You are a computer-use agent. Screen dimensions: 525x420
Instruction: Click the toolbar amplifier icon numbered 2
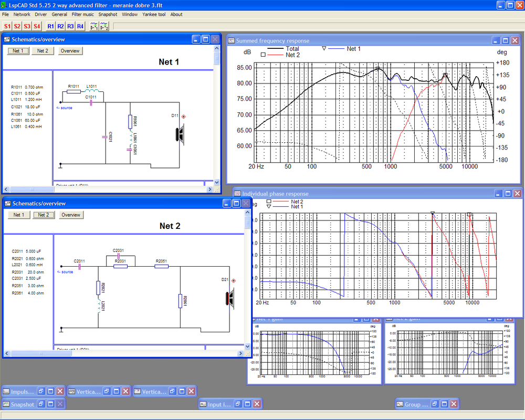[104, 26]
